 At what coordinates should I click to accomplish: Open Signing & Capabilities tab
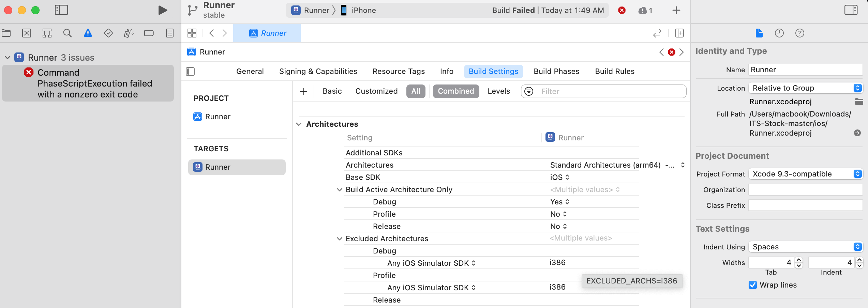point(318,72)
